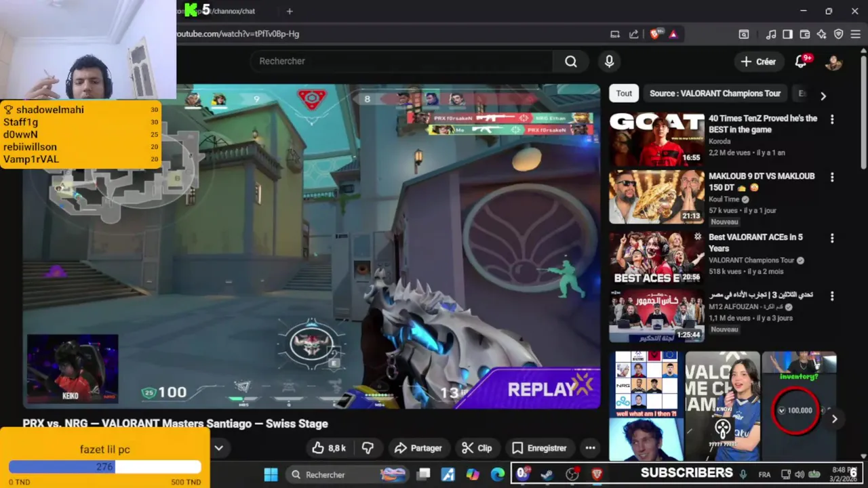
Task: Open the MAKLOUB thumbnail with 21:13 duration
Action: (x=656, y=197)
